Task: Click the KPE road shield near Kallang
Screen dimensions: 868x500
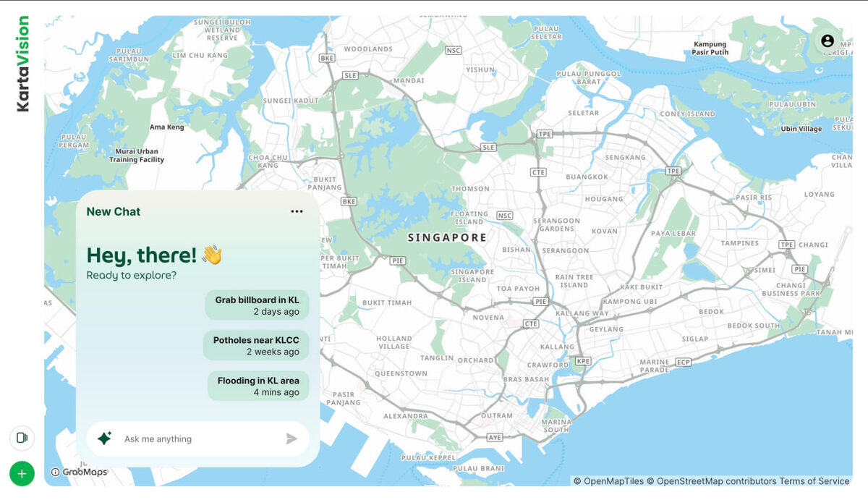Action: pyautogui.click(x=583, y=360)
